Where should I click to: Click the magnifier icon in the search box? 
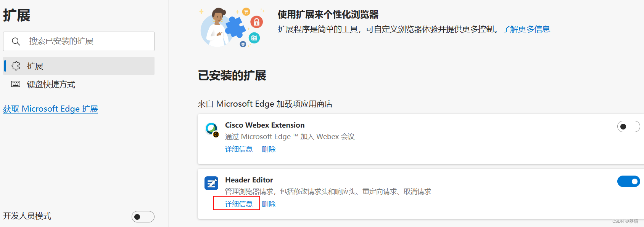pos(16,41)
